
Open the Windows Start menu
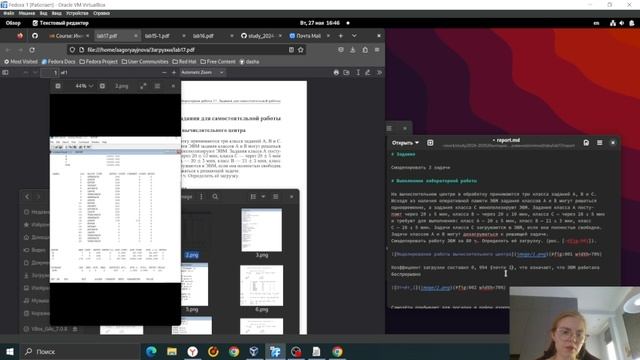(10, 351)
